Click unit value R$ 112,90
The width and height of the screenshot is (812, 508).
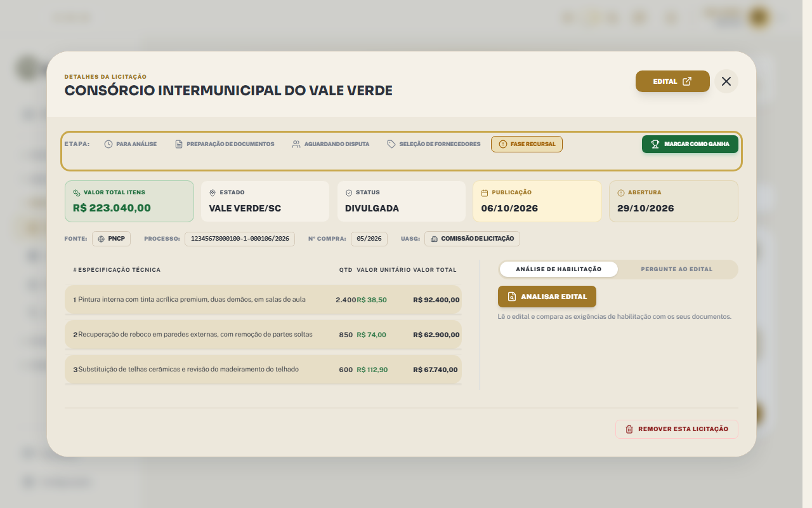[x=372, y=370]
